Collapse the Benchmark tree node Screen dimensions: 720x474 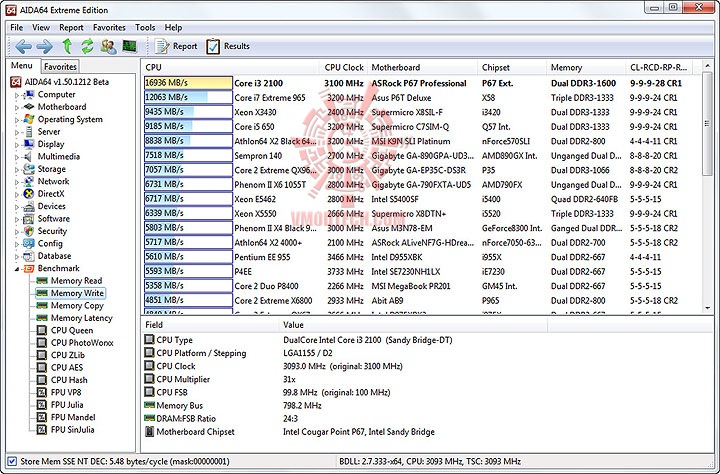click(x=17, y=269)
